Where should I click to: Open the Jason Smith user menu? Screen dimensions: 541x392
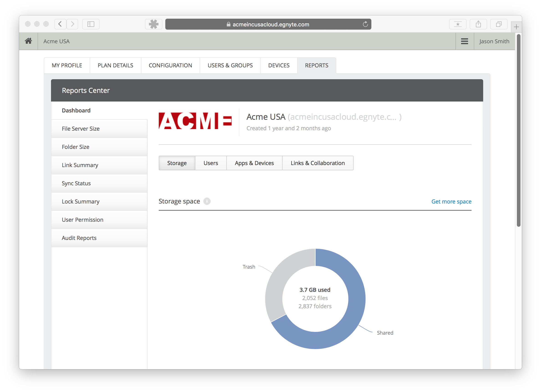[x=494, y=41]
